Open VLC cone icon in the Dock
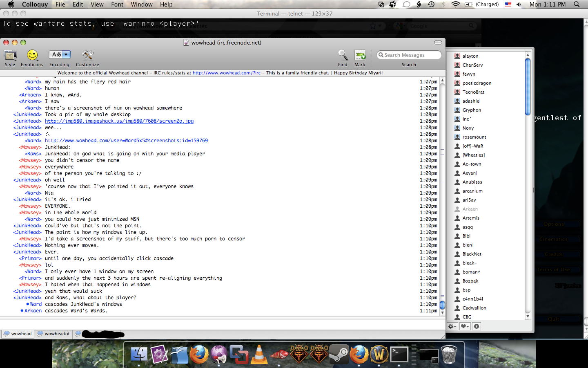Image resolution: width=588 pixels, height=368 pixels. click(259, 355)
